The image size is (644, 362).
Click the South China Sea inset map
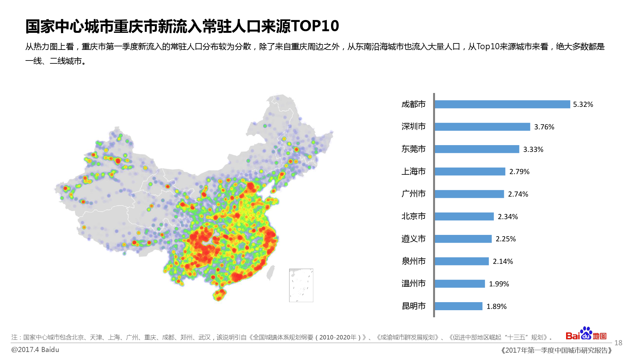[301, 285]
